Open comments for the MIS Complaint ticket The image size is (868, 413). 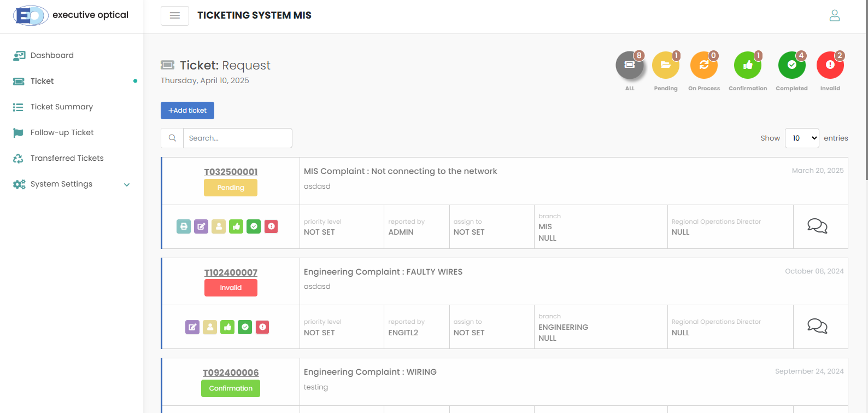(x=817, y=226)
